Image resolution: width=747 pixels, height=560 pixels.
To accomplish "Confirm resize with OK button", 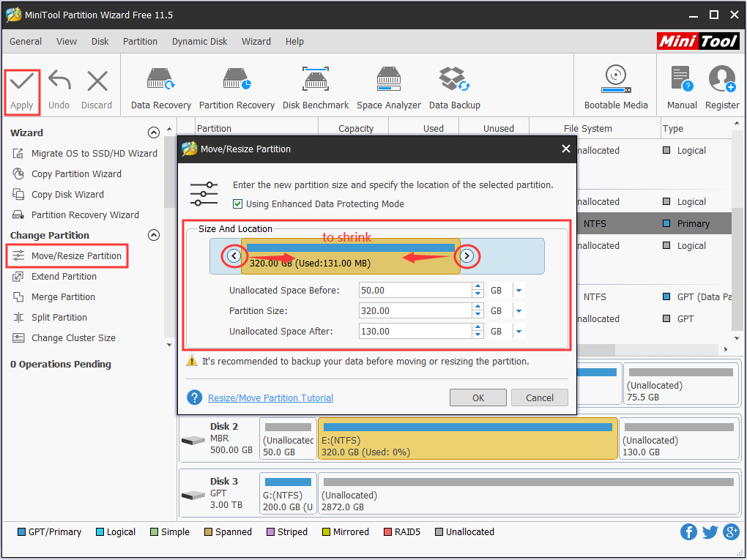I will click(x=477, y=397).
